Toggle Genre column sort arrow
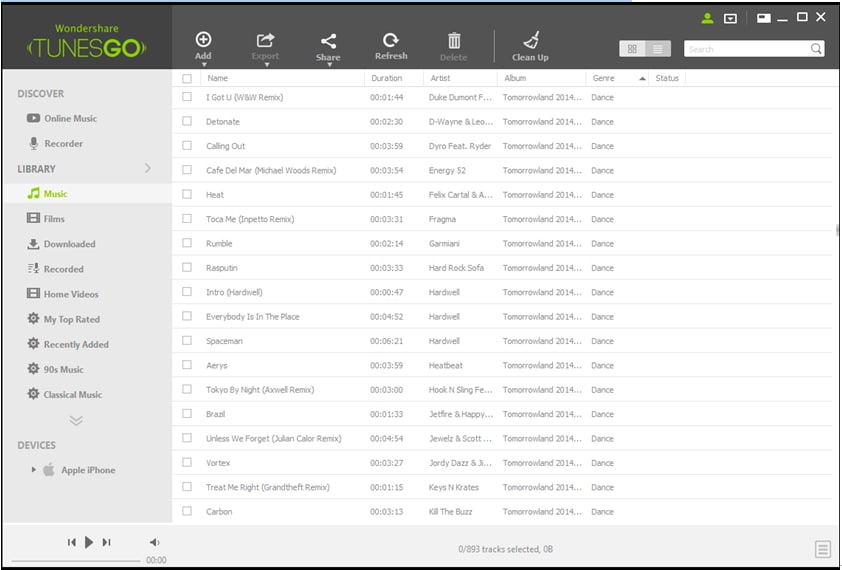842x570 pixels. [642, 78]
